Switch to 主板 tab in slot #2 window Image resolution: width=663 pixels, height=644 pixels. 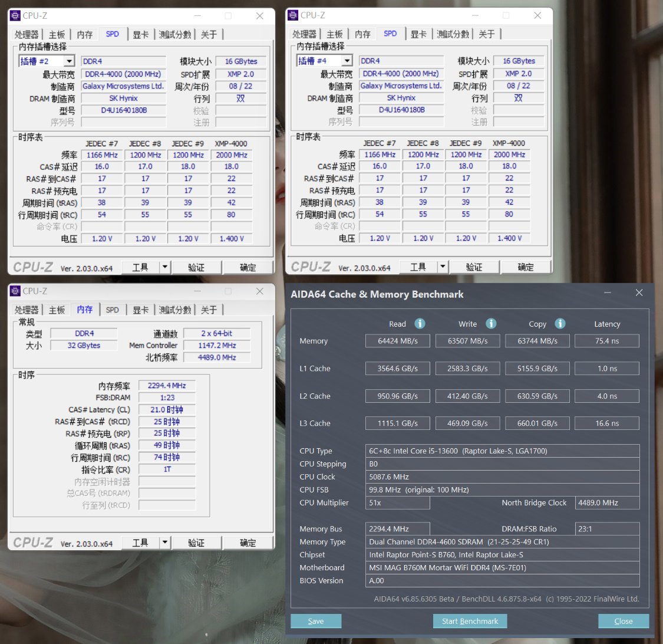(57, 34)
